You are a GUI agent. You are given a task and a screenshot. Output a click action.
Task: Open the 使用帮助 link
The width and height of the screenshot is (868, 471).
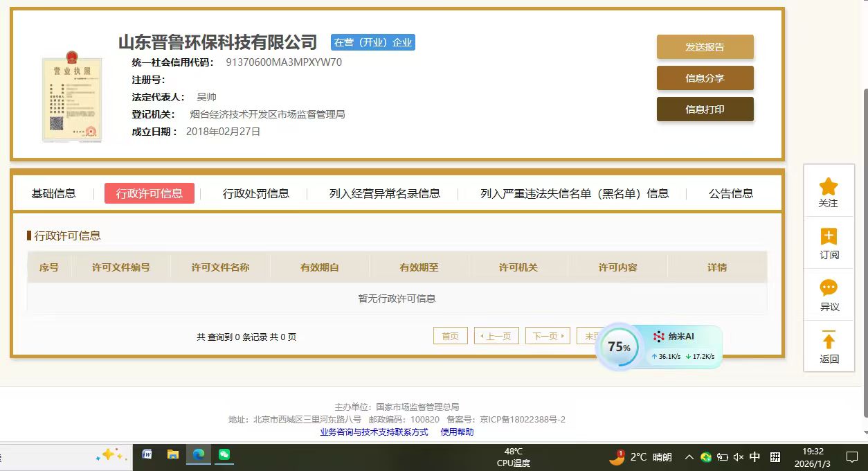(x=458, y=432)
